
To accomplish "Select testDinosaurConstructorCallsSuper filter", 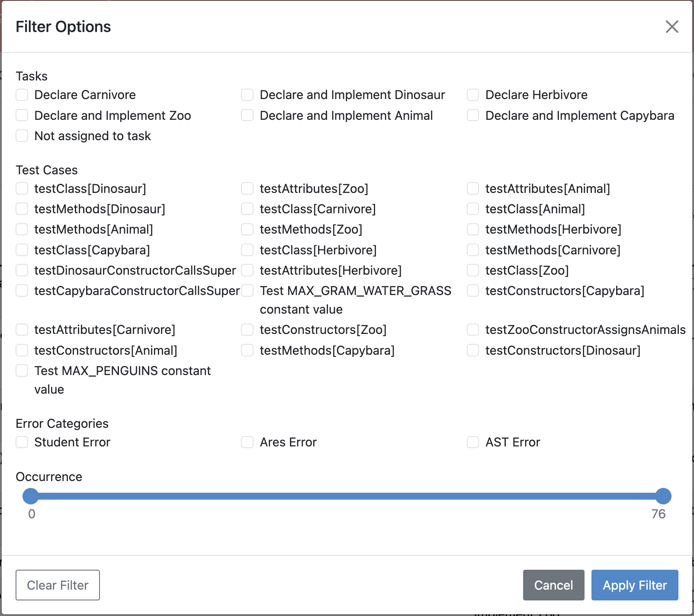I will [x=22, y=270].
